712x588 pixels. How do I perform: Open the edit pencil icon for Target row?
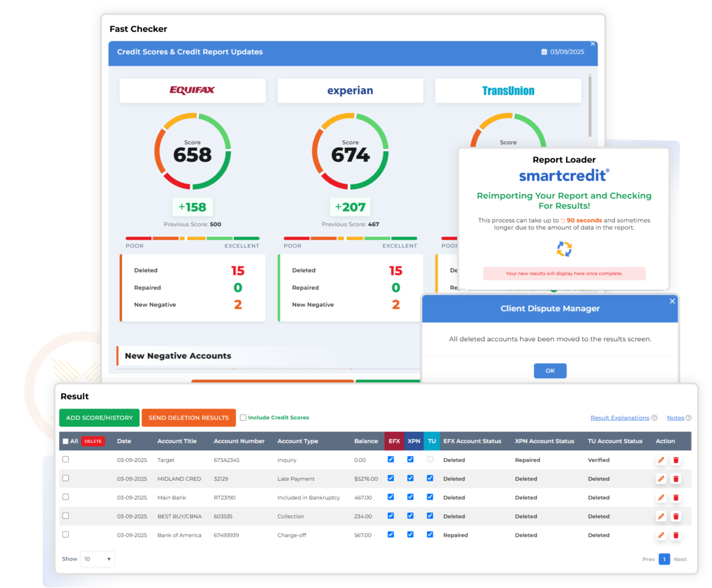tap(661, 460)
